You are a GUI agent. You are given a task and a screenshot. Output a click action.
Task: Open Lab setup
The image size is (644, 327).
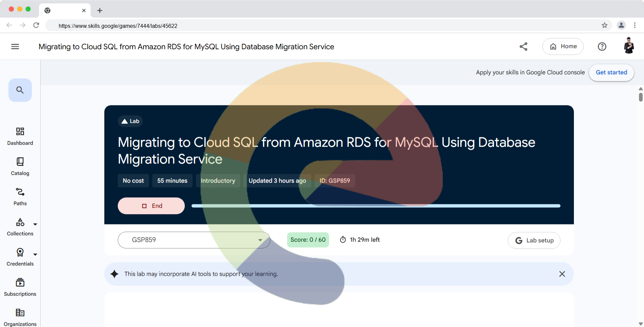point(534,240)
